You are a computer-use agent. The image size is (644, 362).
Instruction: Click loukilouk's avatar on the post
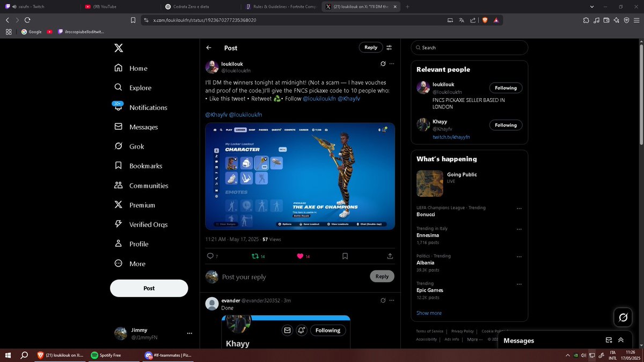(x=212, y=67)
